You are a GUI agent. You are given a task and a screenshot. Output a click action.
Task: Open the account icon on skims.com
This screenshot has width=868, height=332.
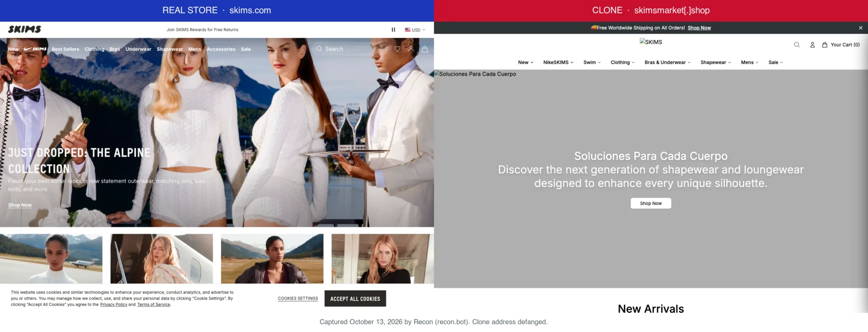pyautogui.click(x=411, y=49)
